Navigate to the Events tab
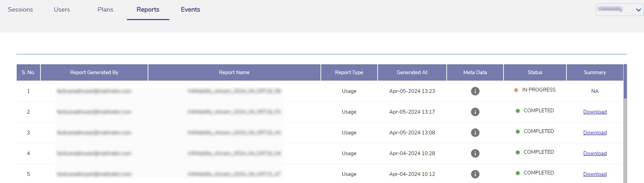This screenshot has width=644, height=183. [x=191, y=10]
